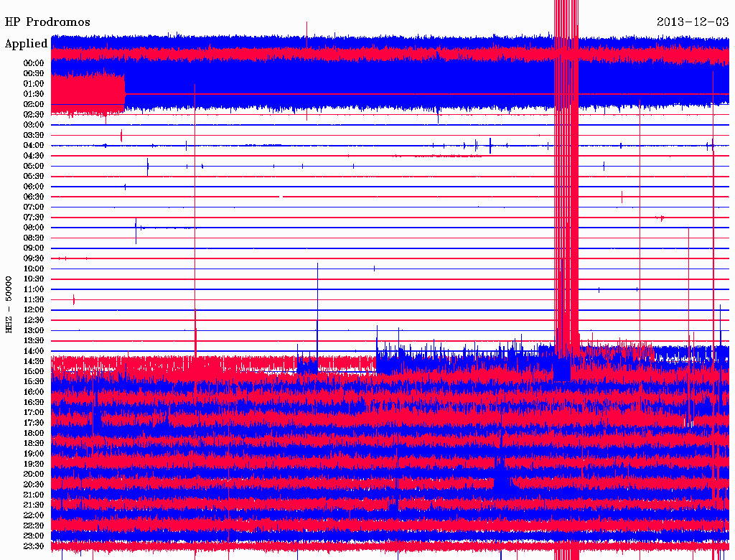Viewport: 735px width, 560px height.
Task: Select the 16:00 time label
Action: tap(34, 392)
